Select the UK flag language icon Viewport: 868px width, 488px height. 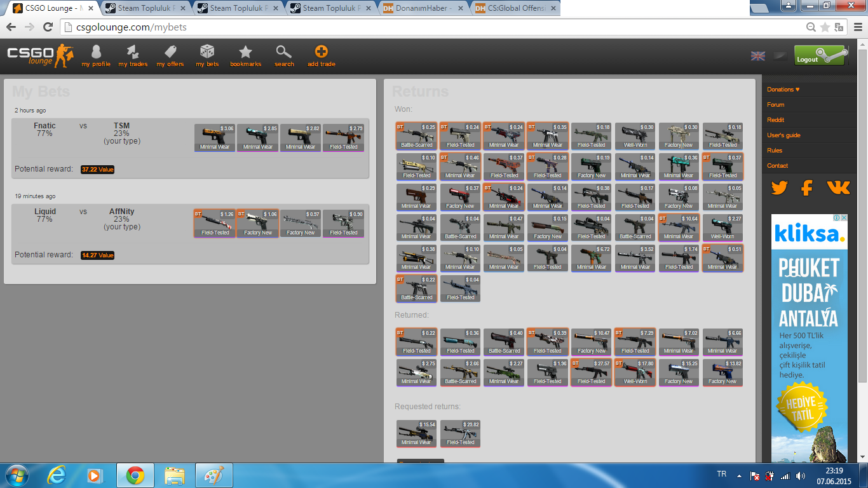(758, 56)
